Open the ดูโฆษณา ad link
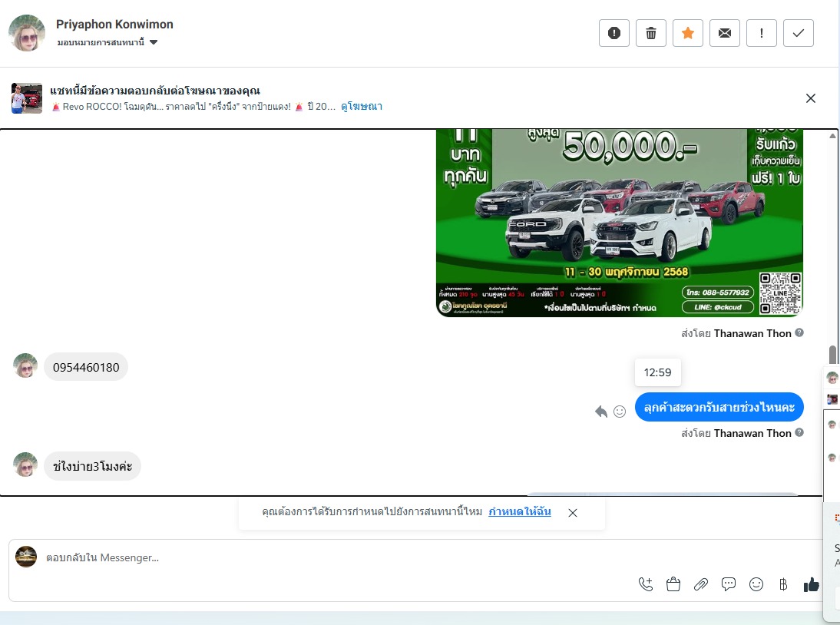 [362, 107]
